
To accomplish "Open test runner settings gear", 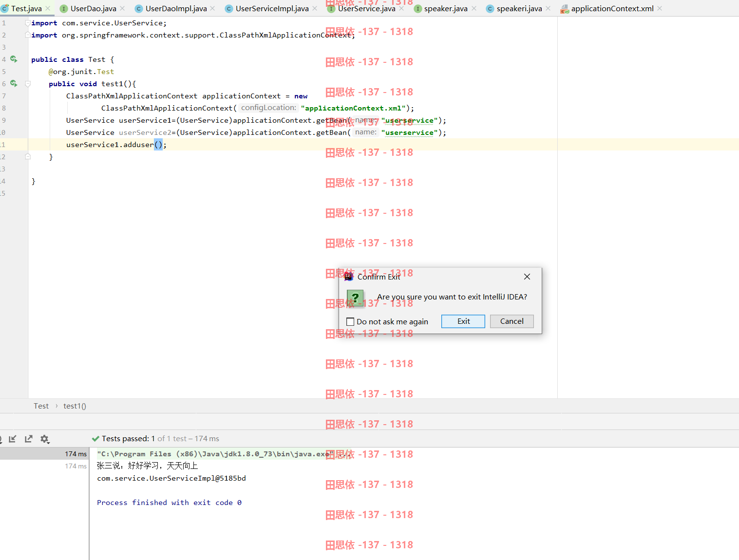I will 45,439.
